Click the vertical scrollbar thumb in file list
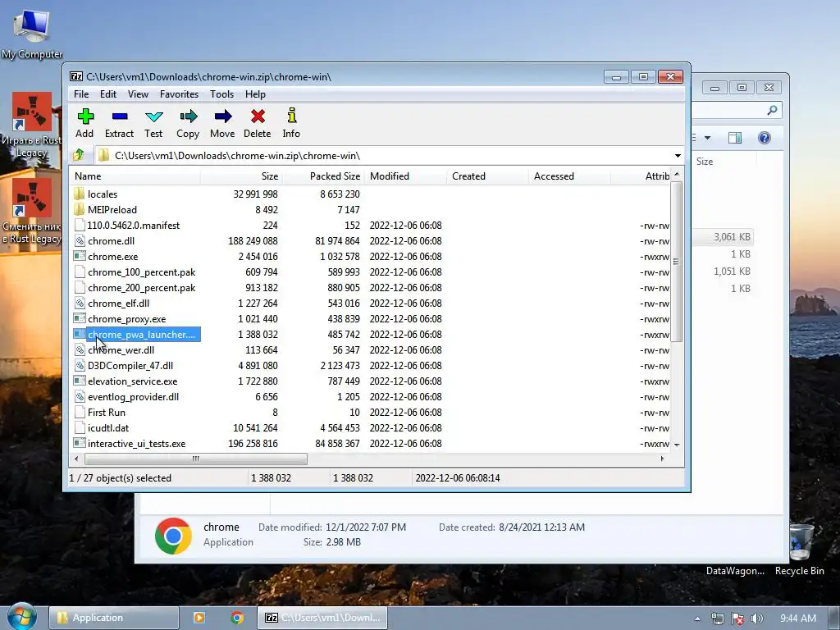This screenshot has width=840, height=630. (676, 262)
